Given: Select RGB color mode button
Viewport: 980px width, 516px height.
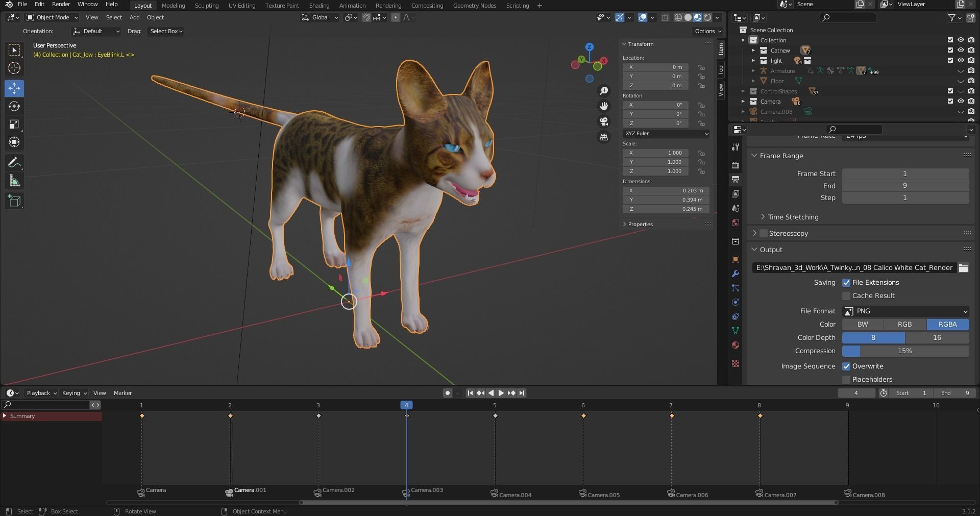Looking at the screenshot, I should coord(904,325).
